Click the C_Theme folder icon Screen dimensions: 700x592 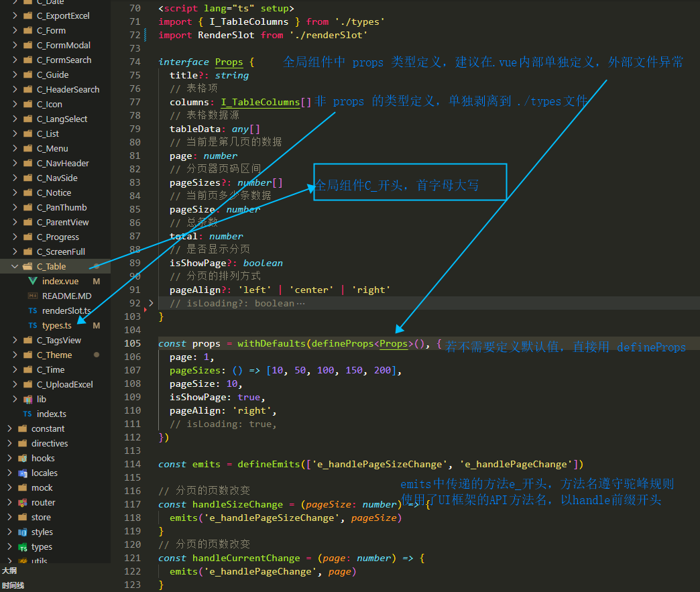(x=27, y=355)
